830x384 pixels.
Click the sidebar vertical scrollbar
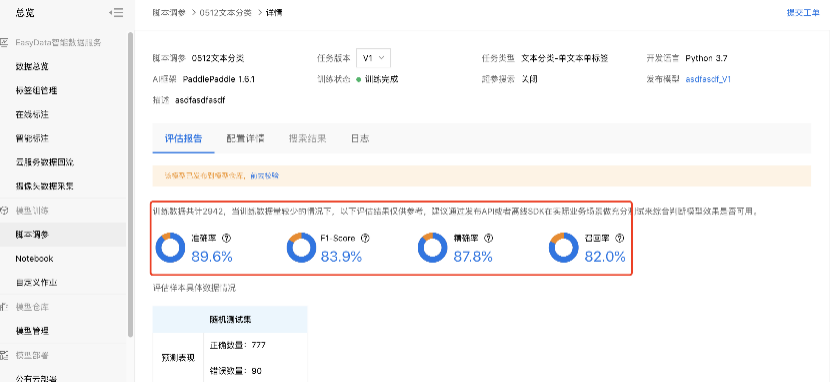pos(130,184)
